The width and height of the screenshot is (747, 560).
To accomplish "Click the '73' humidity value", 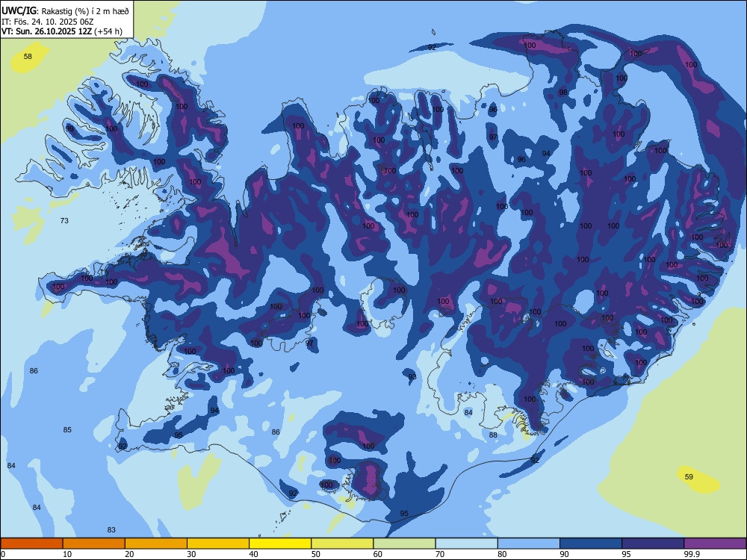I will click(x=64, y=220).
